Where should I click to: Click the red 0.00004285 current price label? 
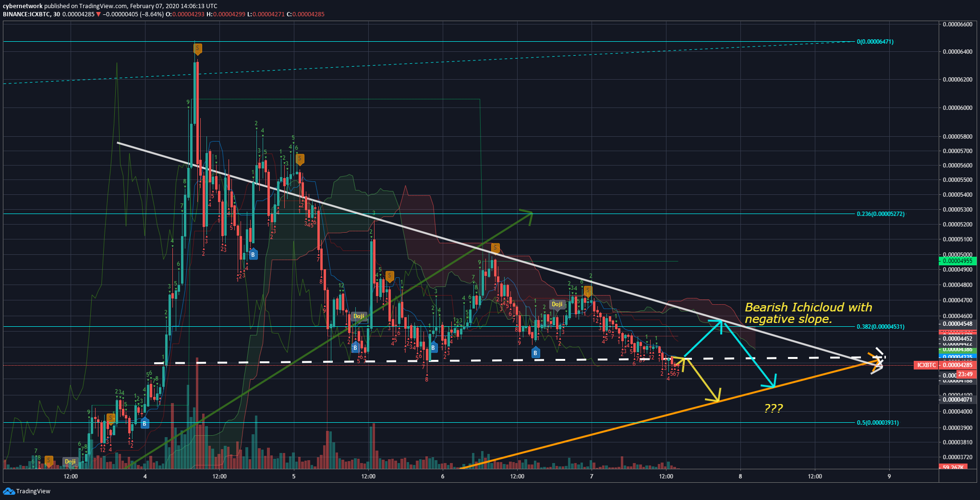pos(957,365)
